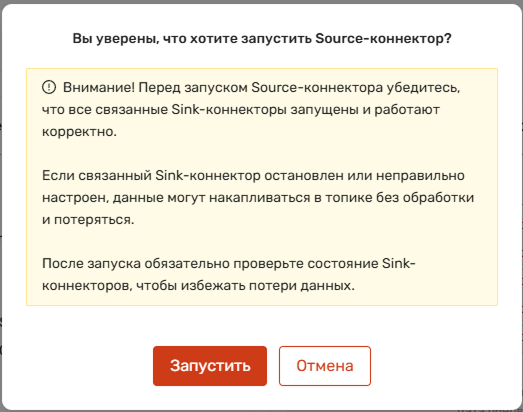Cancel the dialog with Отмена
Image resolution: width=523 pixels, height=412 pixels.
tap(325, 366)
